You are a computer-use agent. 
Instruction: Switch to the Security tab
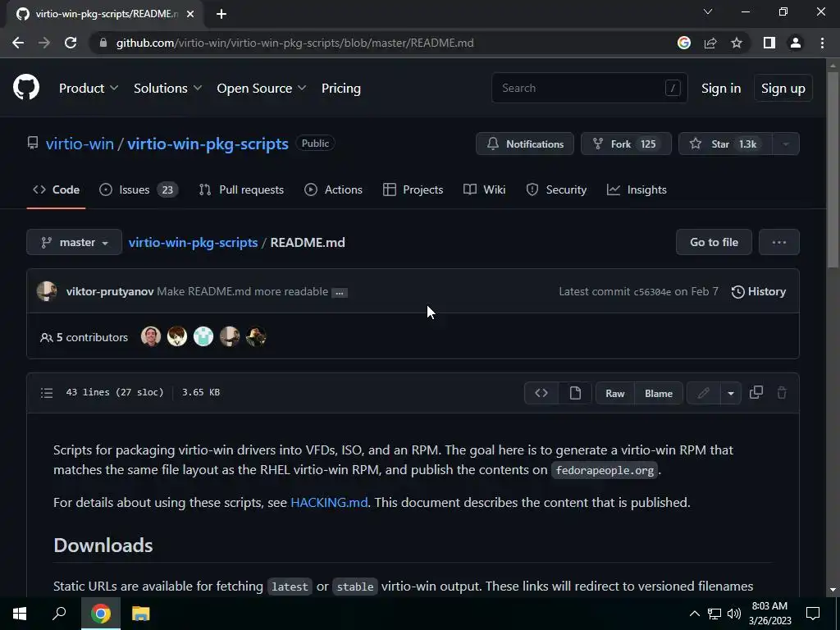click(556, 189)
